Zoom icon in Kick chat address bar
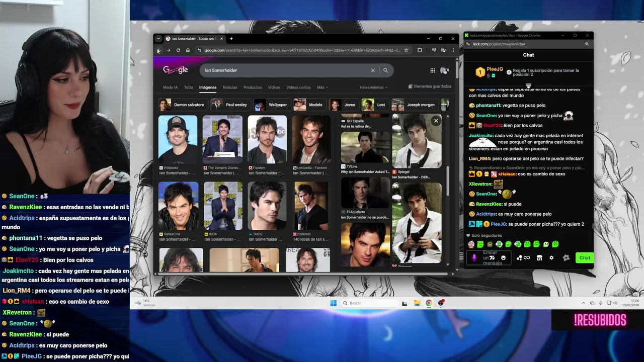This screenshot has width=644, height=362. click(587, 44)
